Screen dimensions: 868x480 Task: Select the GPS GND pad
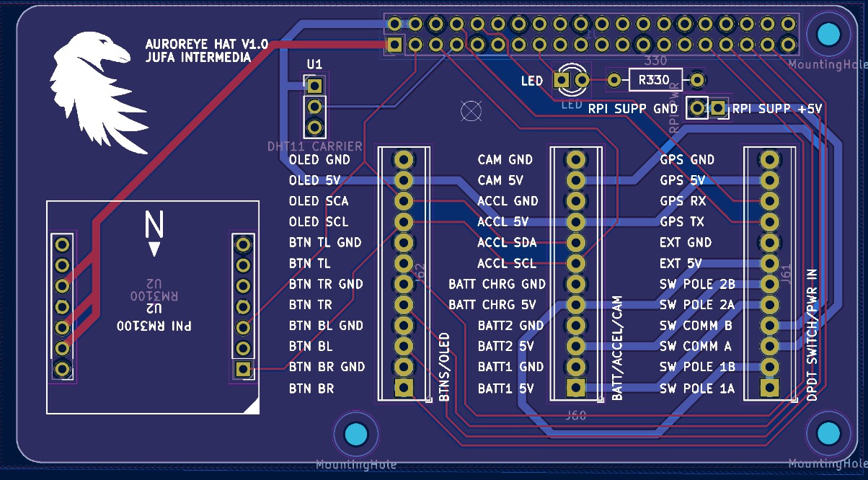coord(770,159)
